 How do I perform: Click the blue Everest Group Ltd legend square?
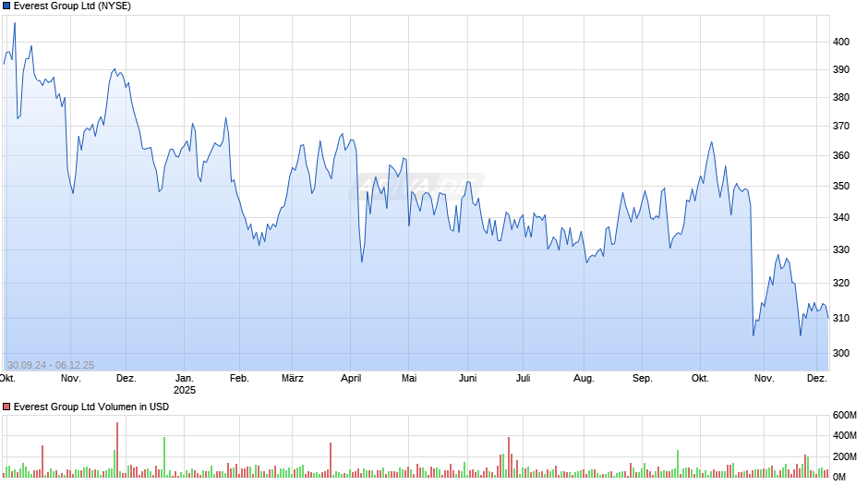tap(6, 6)
